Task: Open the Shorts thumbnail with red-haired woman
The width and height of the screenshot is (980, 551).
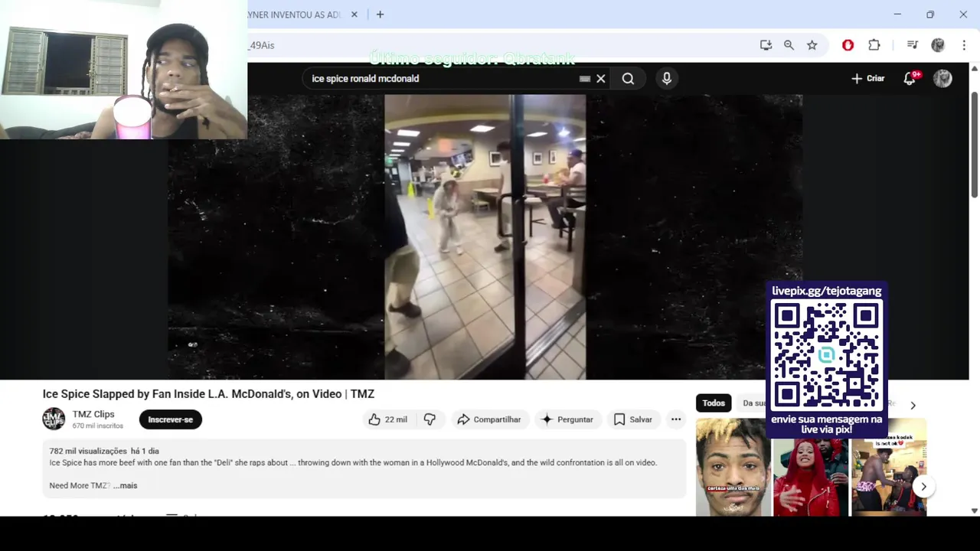Action: (x=812, y=477)
